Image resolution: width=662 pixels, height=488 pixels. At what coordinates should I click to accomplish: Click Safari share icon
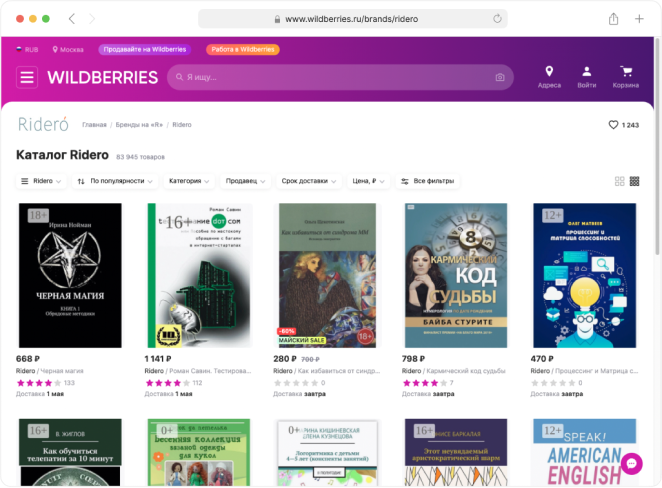point(613,19)
